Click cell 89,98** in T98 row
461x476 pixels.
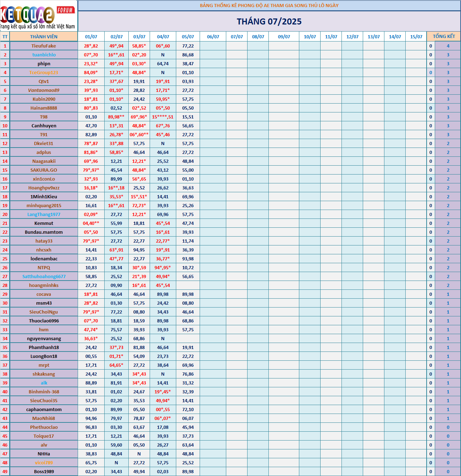pos(116,117)
